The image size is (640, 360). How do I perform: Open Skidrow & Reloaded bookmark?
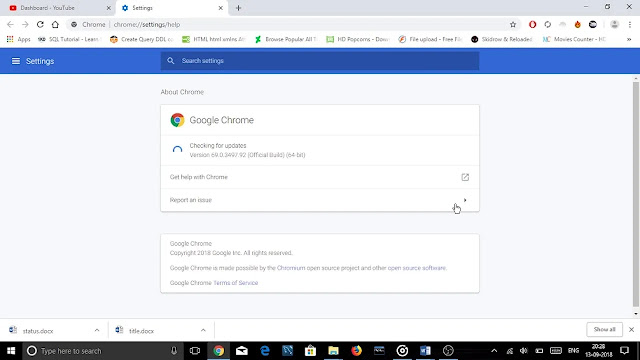coord(502,39)
